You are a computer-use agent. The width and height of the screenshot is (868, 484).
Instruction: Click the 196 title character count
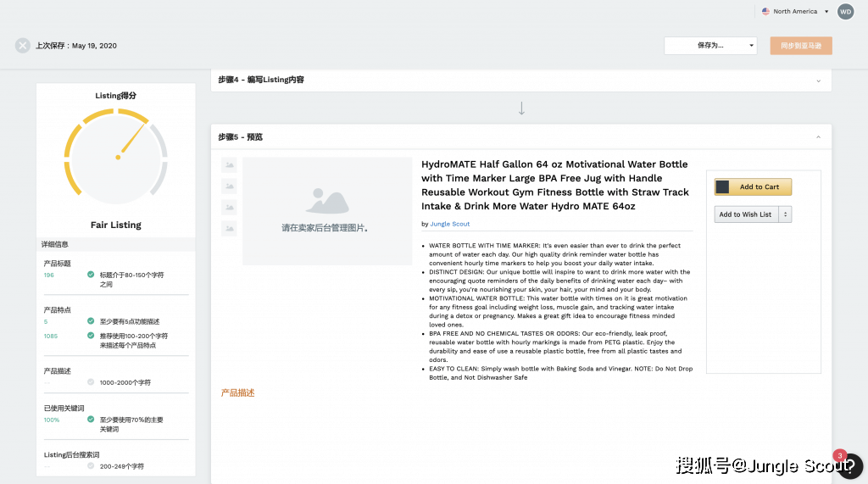click(x=48, y=275)
